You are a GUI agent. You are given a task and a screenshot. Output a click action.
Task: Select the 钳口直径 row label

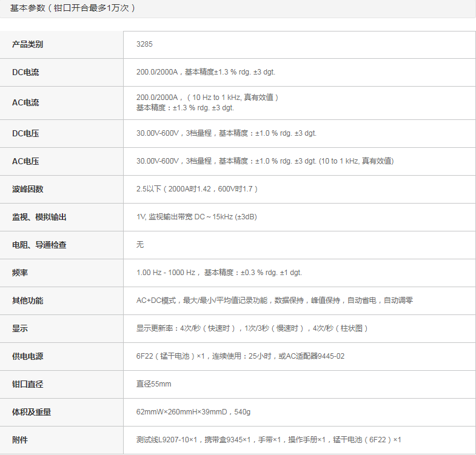28,385
